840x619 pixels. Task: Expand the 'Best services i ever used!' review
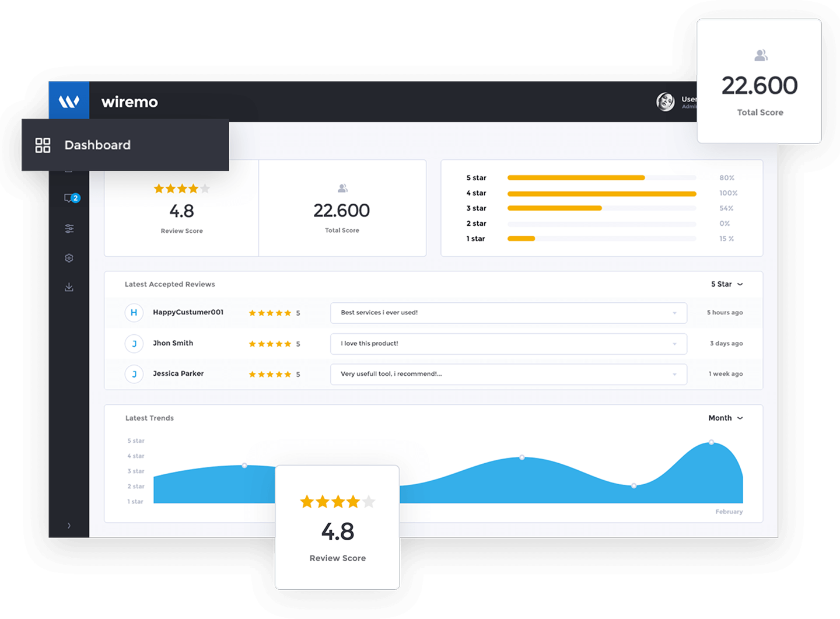(509, 313)
